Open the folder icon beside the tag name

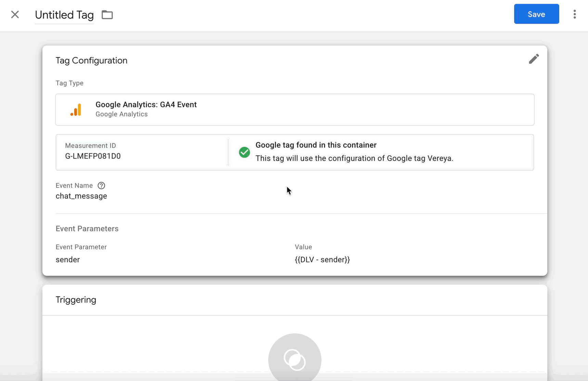pyautogui.click(x=107, y=15)
